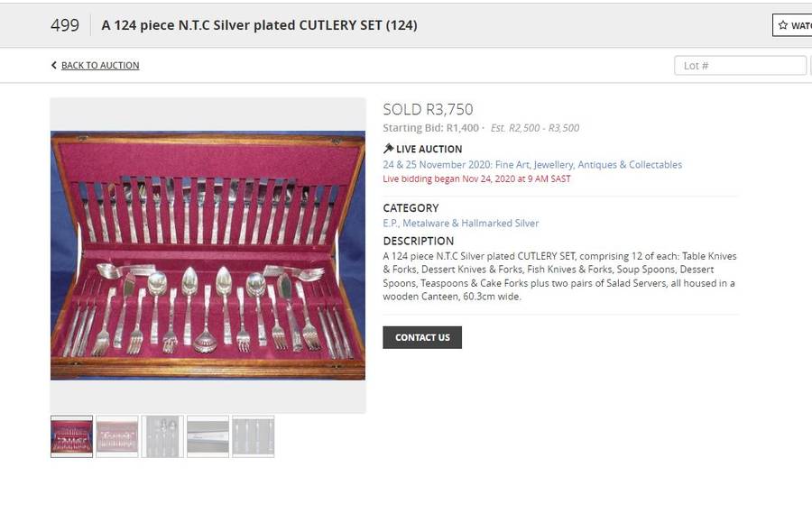The width and height of the screenshot is (812, 522).
Task: Click the back chevron before BACK TO AUCTION
Action: [x=54, y=65]
